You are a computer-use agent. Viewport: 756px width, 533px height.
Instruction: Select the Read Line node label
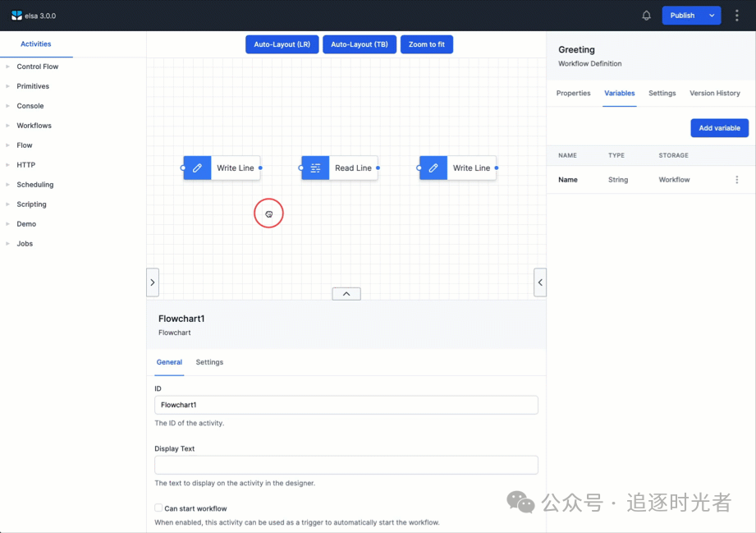tap(353, 168)
